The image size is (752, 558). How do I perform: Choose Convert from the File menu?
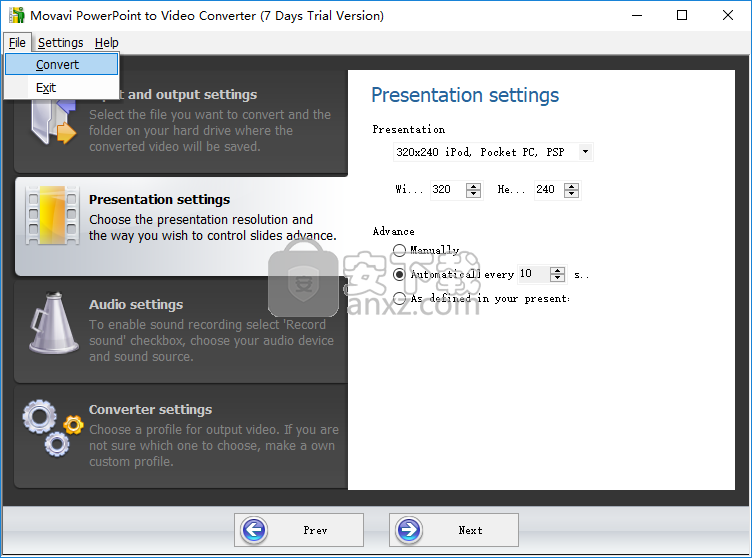pos(61,64)
